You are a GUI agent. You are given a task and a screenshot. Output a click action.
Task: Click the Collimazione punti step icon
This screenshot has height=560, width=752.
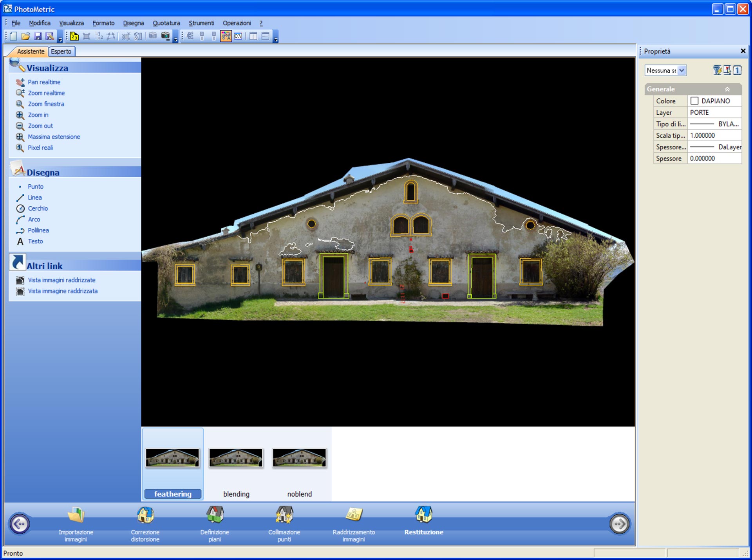click(x=284, y=515)
